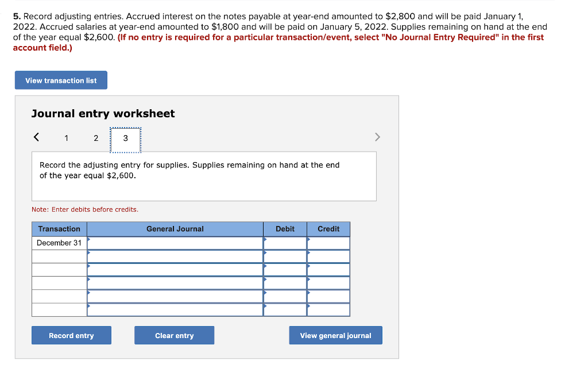Click the December 31 transaction cell
The width and height of the screenshot is (588, 368).
pos(59,243)
